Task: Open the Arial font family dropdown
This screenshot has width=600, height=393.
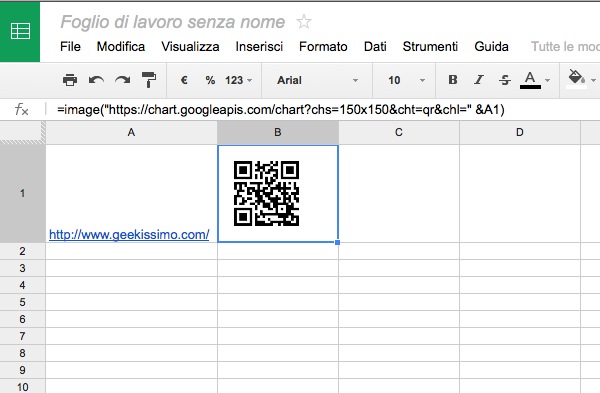Action: (317, 80)
